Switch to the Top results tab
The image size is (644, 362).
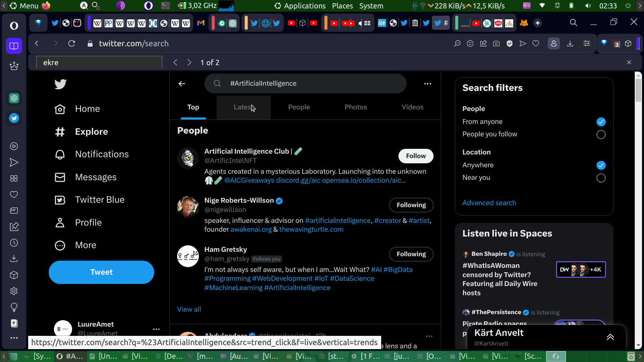coord(193,107)
